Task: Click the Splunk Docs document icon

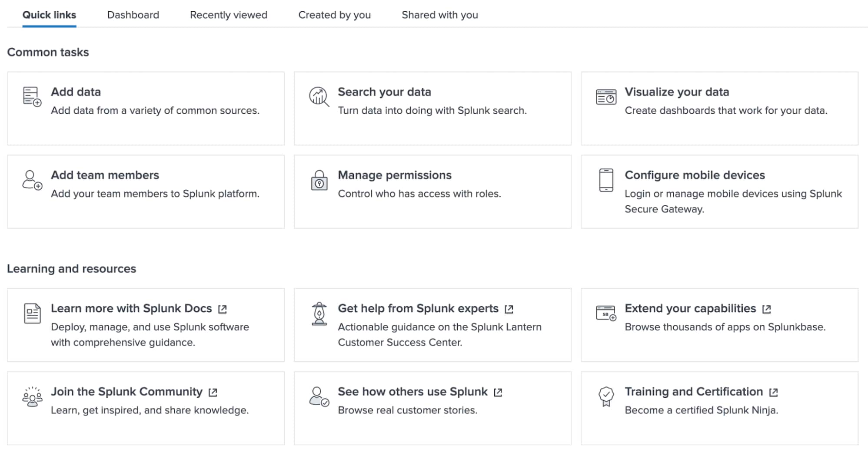Action: pyautogui.click(x=32, y=313)
